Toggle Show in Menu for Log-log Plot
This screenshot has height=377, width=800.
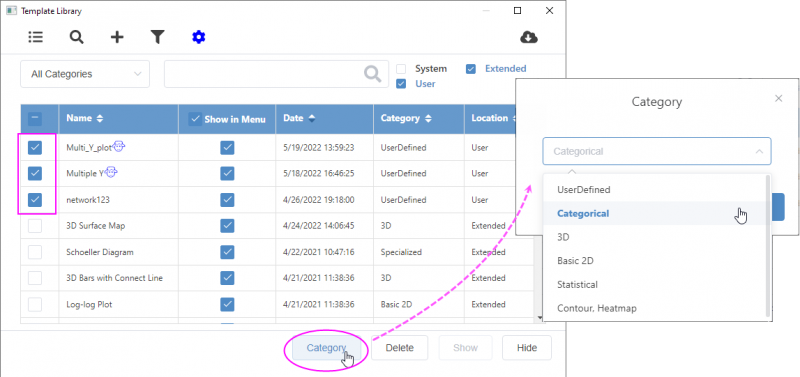point(227,305)
